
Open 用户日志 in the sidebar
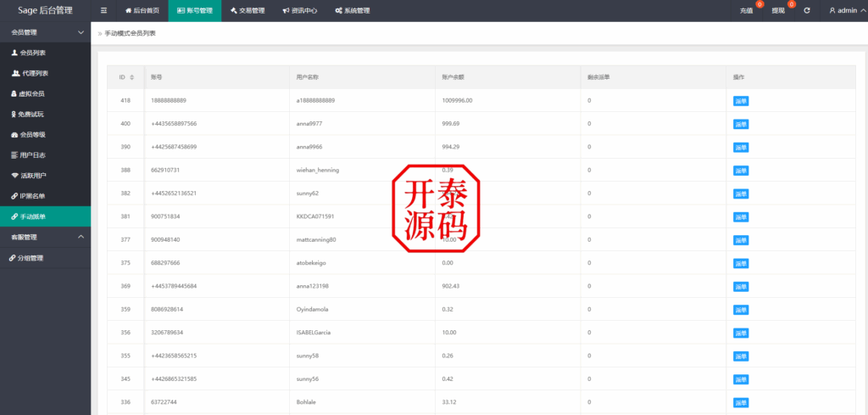[x=46, y=155]
